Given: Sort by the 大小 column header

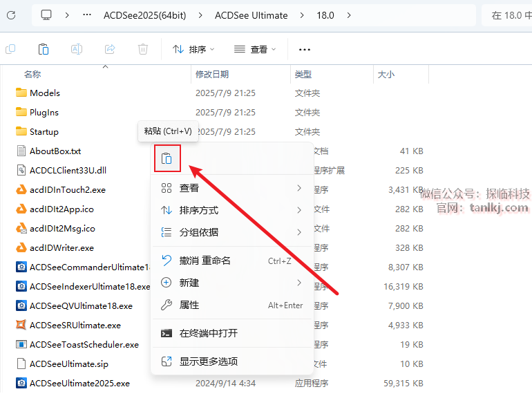Looking at the screenshot, I should pos(386,75).
